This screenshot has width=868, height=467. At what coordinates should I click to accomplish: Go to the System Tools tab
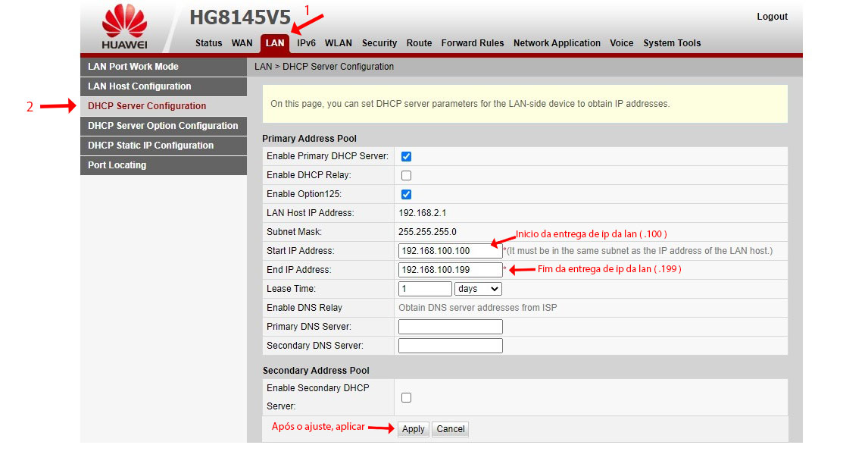pyautogui.click(x=672, y=43)
